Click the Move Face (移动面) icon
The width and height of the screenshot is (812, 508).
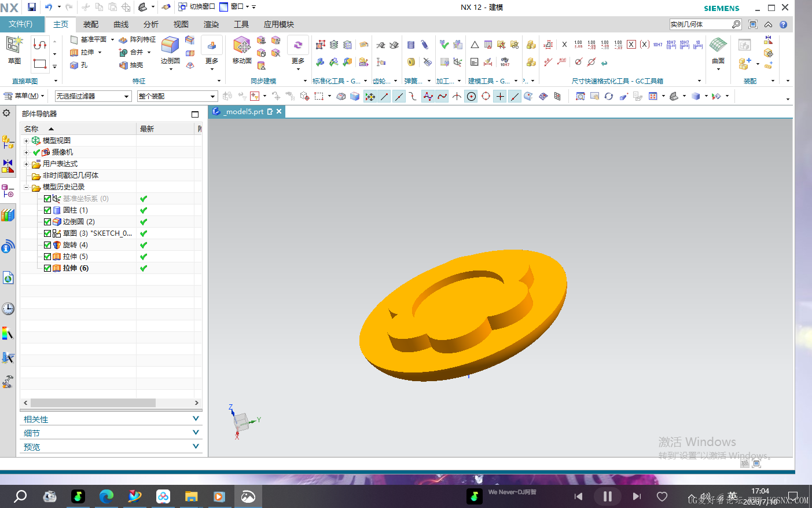[242, 50]
